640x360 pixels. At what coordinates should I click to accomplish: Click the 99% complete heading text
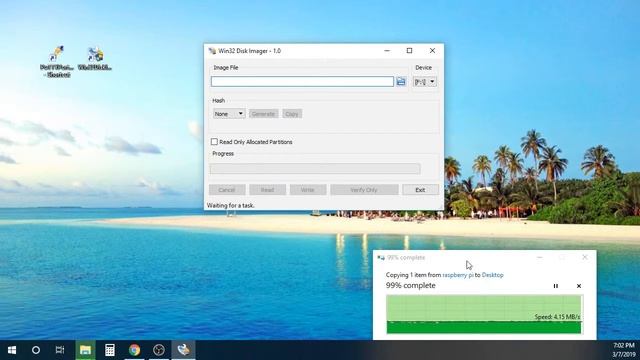click(411, 286)
